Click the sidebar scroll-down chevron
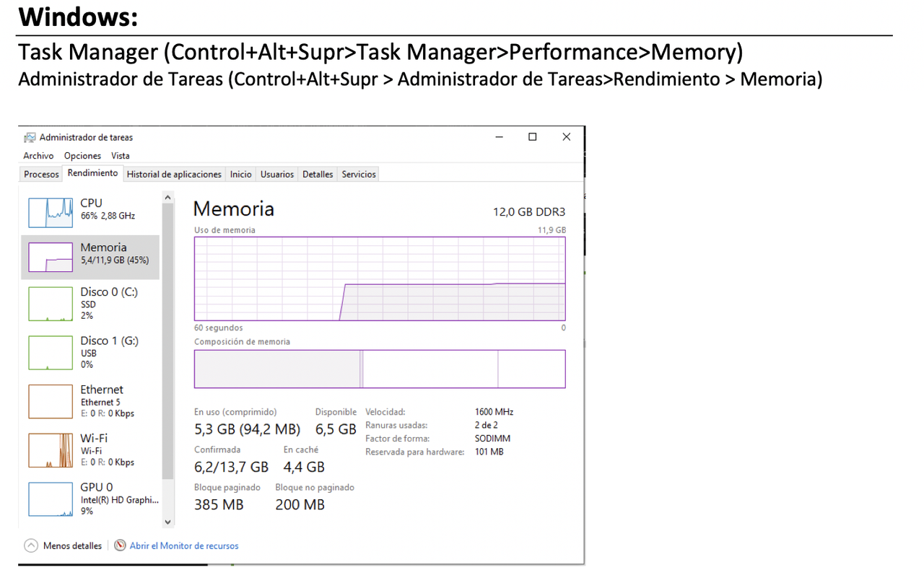The image size is (924, 575). 167,521
